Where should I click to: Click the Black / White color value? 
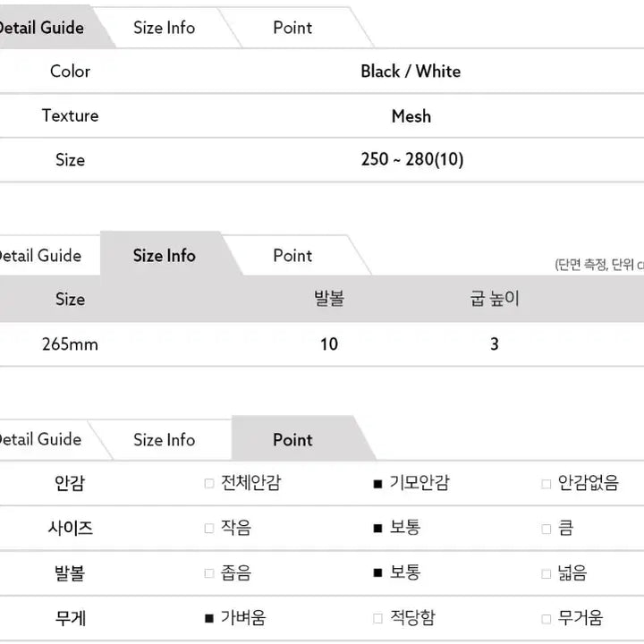point(411,72)
